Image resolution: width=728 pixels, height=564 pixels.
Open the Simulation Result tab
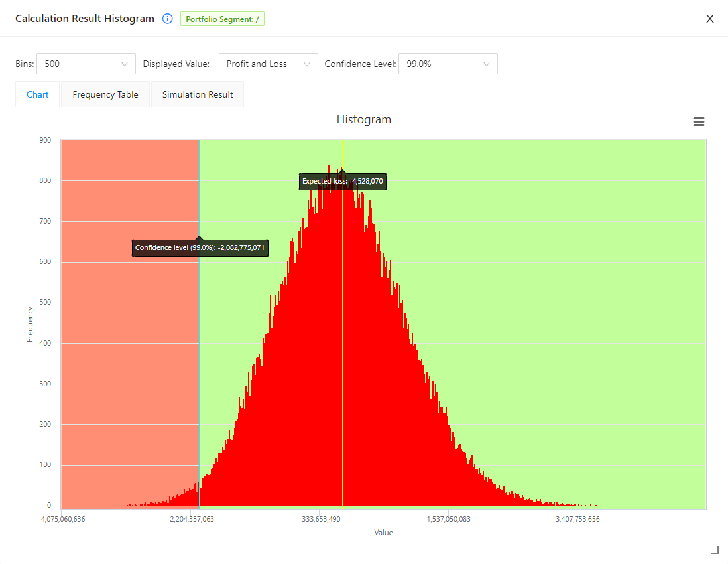(x=198, y=94)
